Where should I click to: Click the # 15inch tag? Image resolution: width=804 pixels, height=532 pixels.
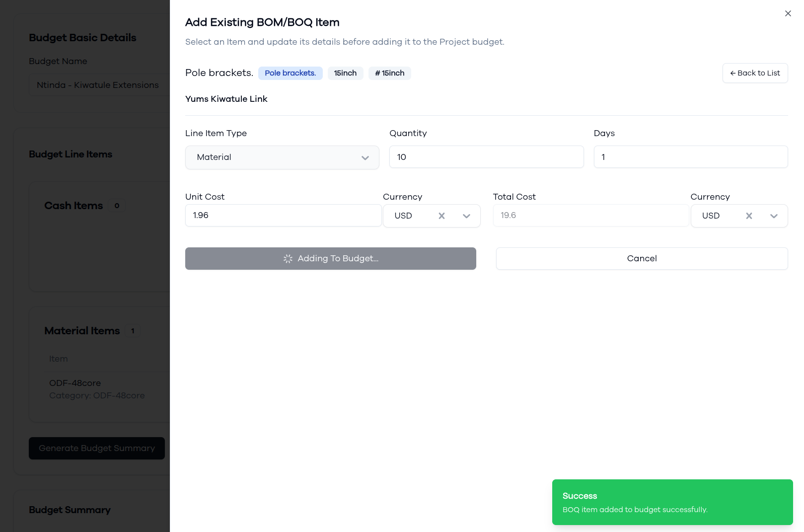pos(389,73)
